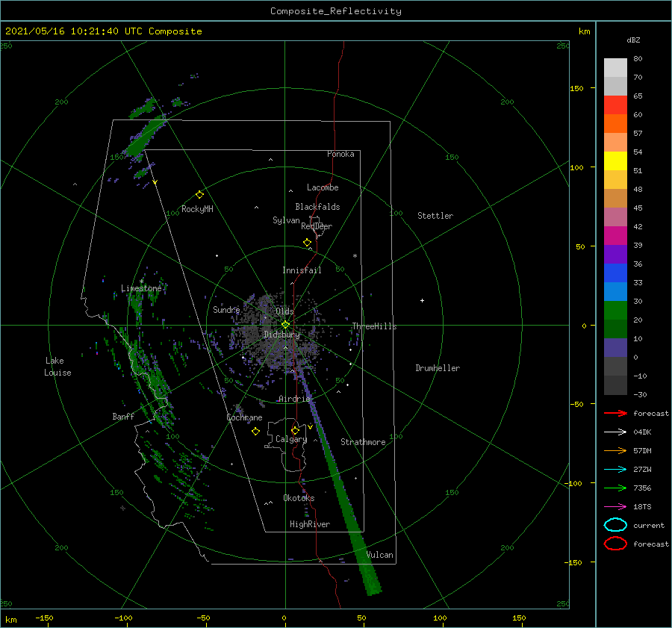Click the RockyMH label
This screenshot has height=628, width=672.
(197, 209)
